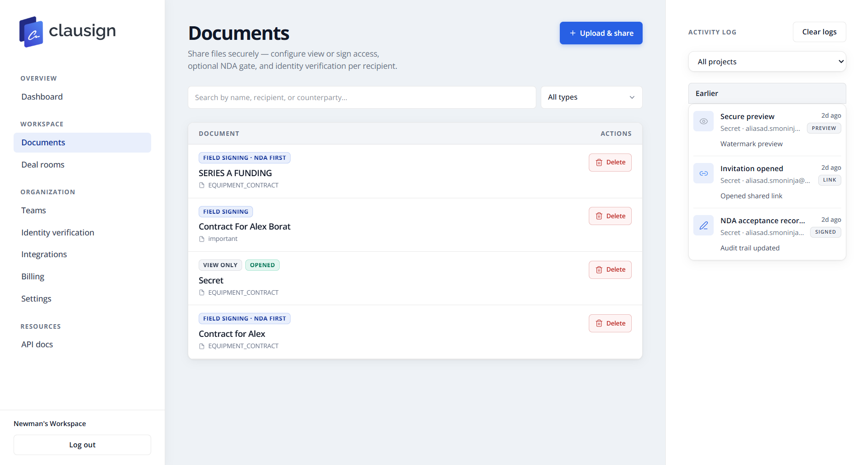The height and width of the screenshot is (465, 868).
Task: Click SERIES A FUNDING document title
Action: point(235,173)
